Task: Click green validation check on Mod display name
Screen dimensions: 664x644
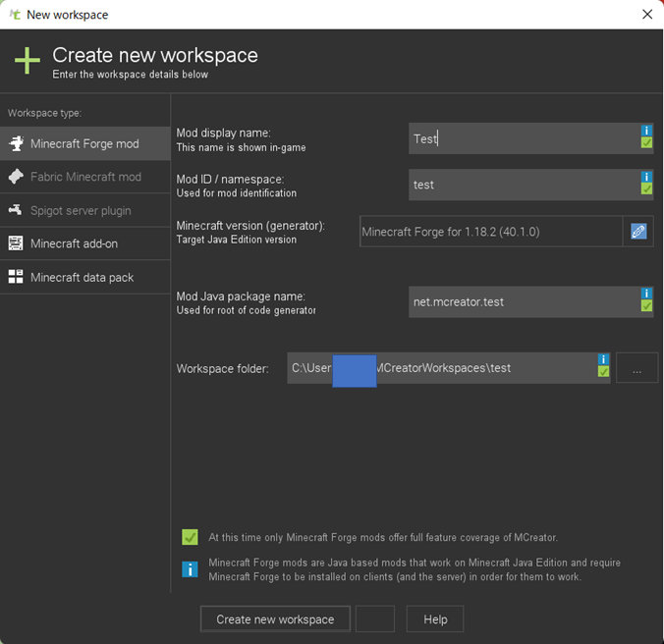Action: 646,142
